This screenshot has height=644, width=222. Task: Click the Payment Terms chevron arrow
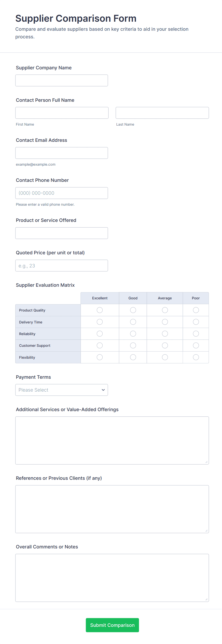(x=103, y=390)
